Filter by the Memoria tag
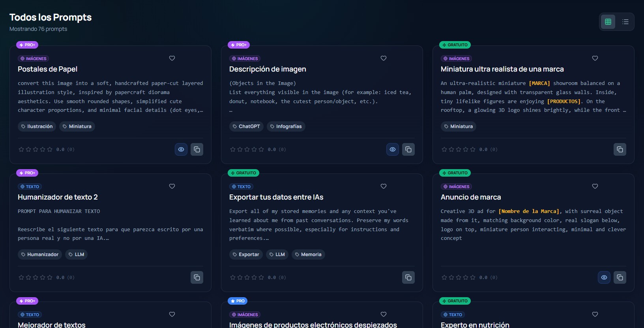The width and height of the screenshot is (644, 328). click(308, 254)
